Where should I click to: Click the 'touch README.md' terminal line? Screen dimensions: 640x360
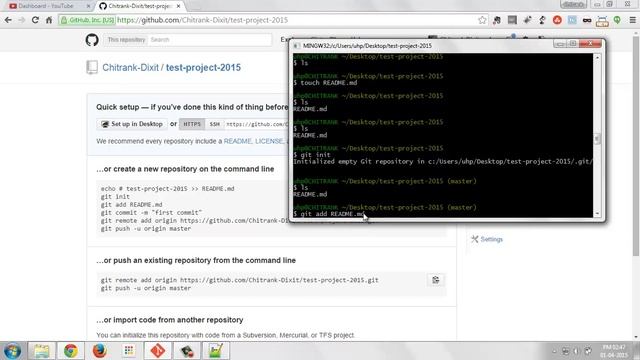coord(325,82)
